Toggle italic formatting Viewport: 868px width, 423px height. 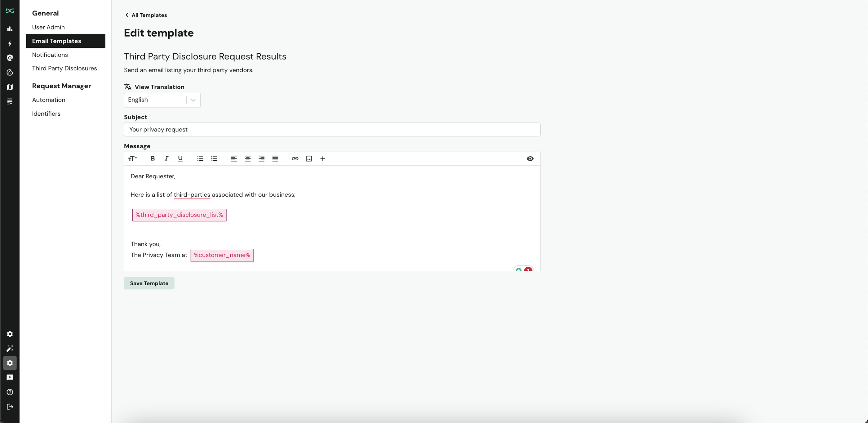(166, 158)
